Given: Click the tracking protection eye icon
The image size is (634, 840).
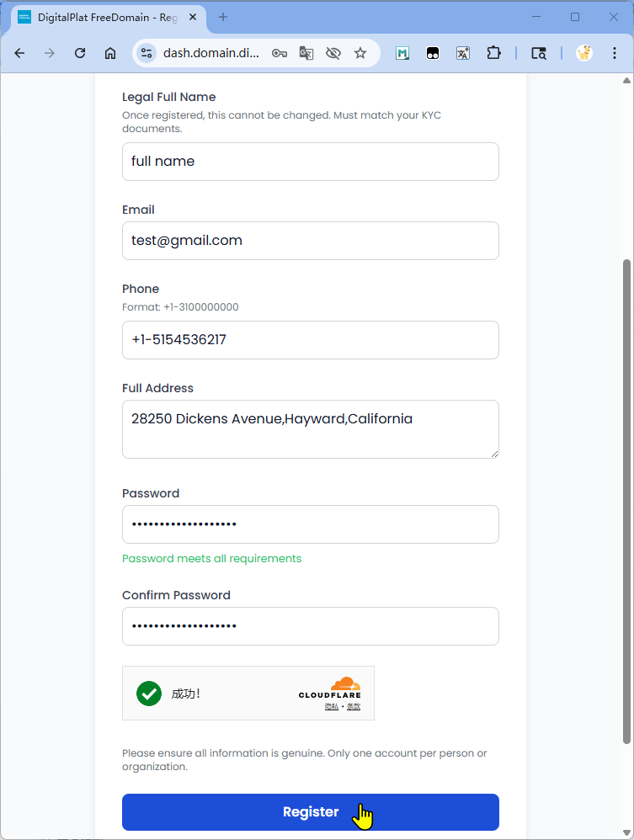Looking at the screenshot, I should point(333,53).
